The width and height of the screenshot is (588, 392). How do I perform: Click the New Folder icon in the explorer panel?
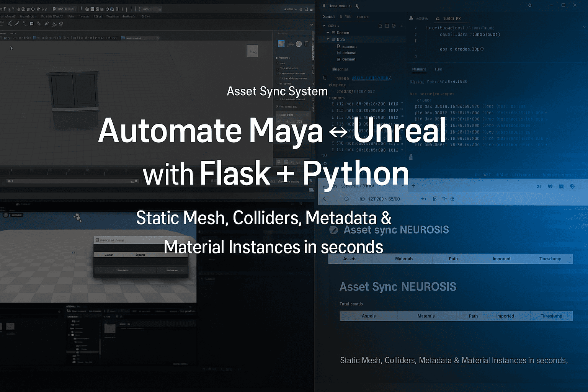[x=387, y=26]
